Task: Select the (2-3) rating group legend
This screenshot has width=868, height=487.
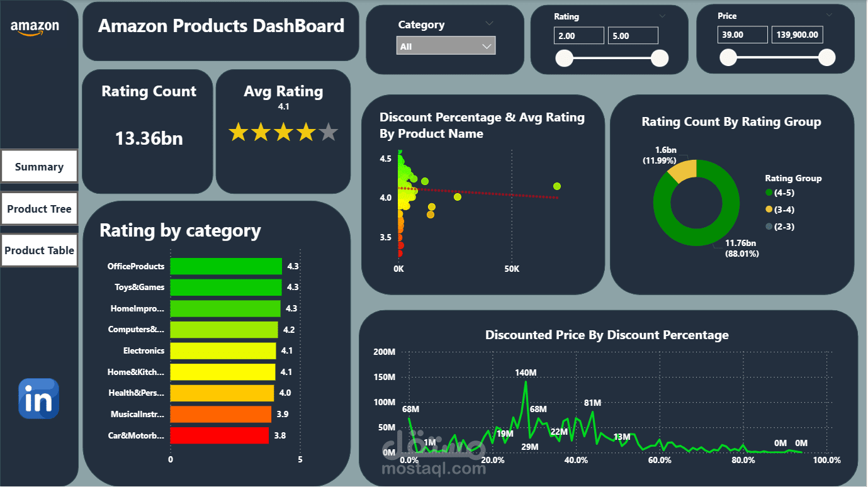Action: click(x=781, y=227)
